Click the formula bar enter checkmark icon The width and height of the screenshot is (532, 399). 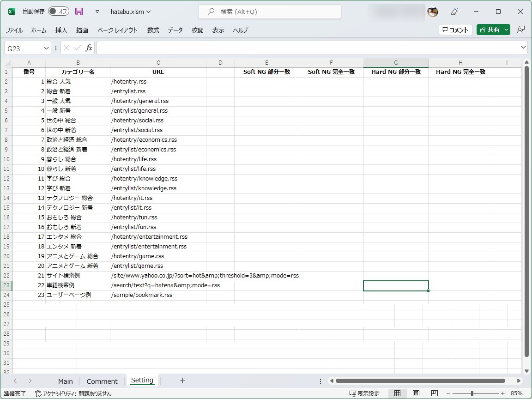click(x=78, y=48)
